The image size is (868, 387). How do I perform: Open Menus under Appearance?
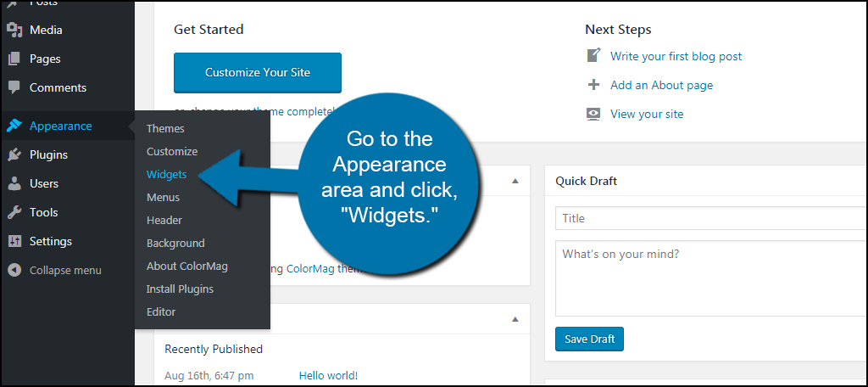(x=163, y=197)
